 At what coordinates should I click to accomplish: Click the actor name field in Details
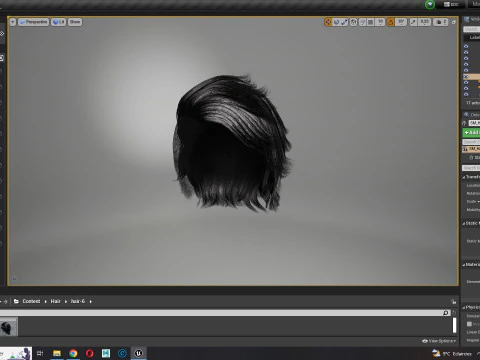474,123
